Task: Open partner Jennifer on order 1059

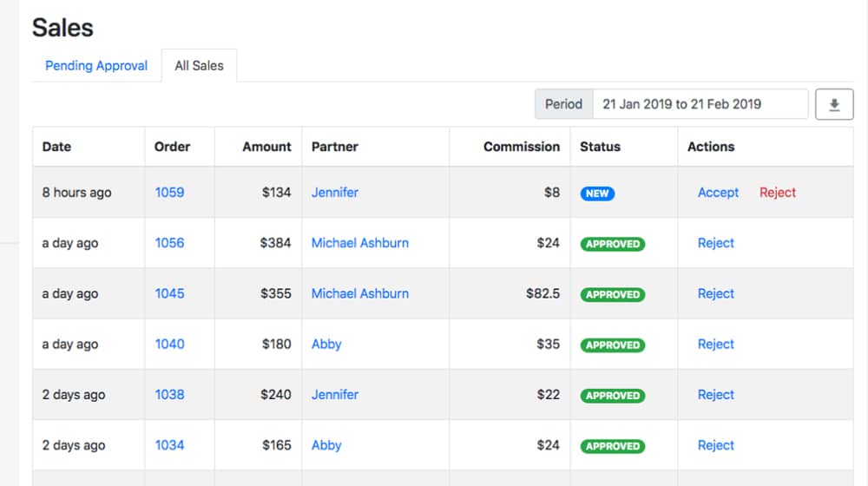Action: point(334,193)
